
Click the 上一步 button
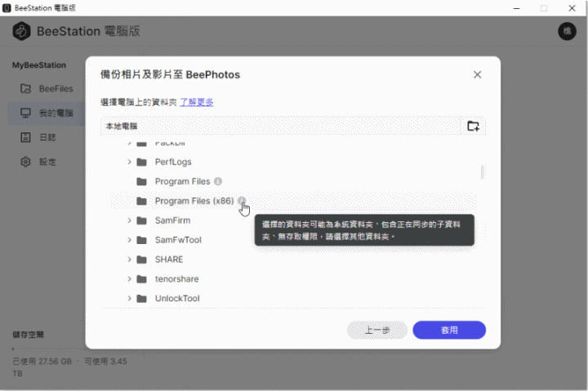click(377, 330)
